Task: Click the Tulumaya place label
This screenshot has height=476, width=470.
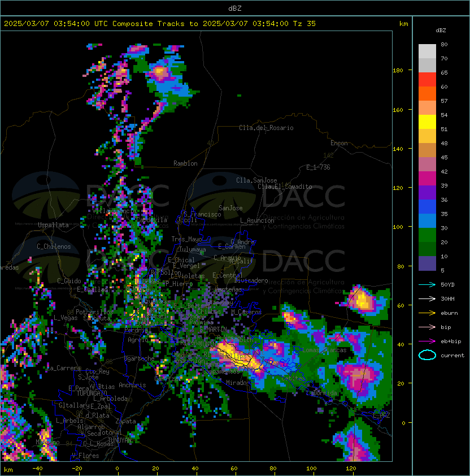Action: tap(193, 249)
